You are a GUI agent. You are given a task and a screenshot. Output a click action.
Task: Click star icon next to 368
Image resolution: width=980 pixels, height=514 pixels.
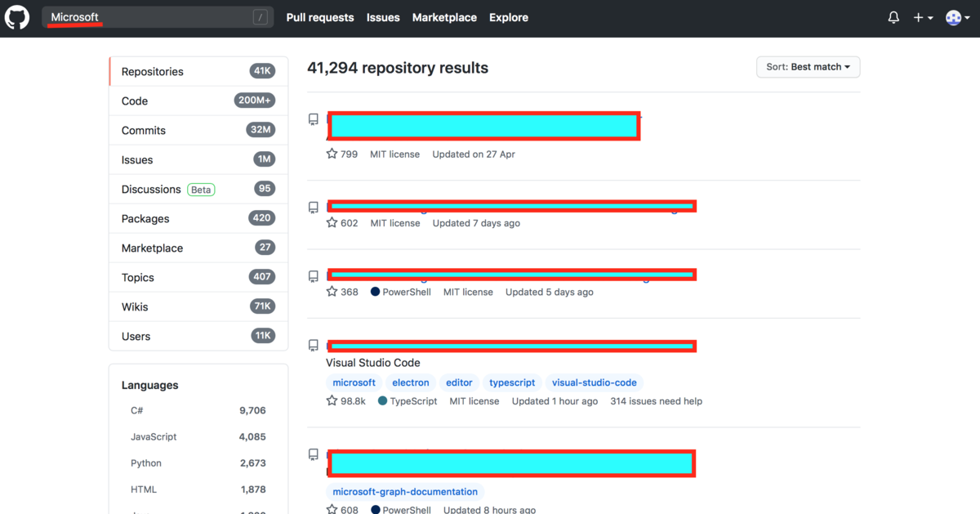click(x=332, y=292)
